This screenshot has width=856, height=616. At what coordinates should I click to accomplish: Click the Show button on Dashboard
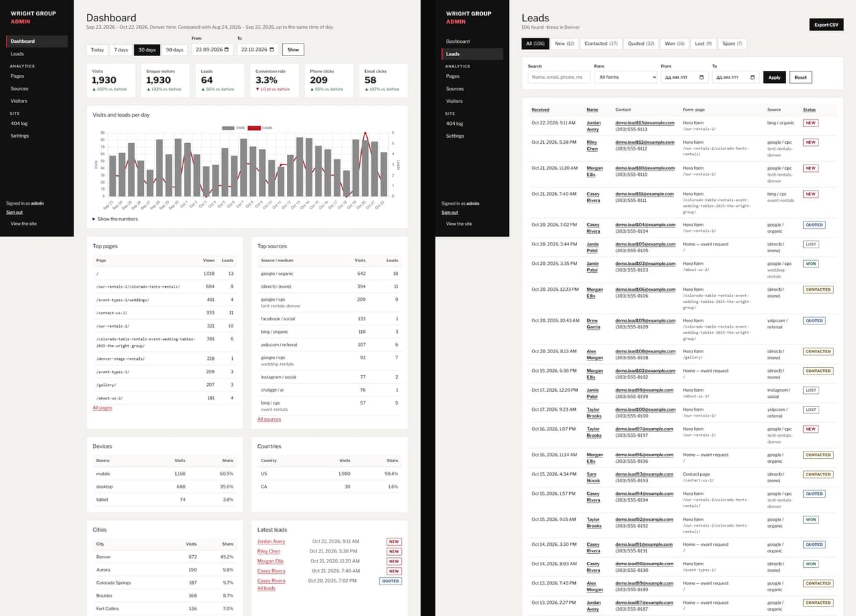tap(294, 49)
